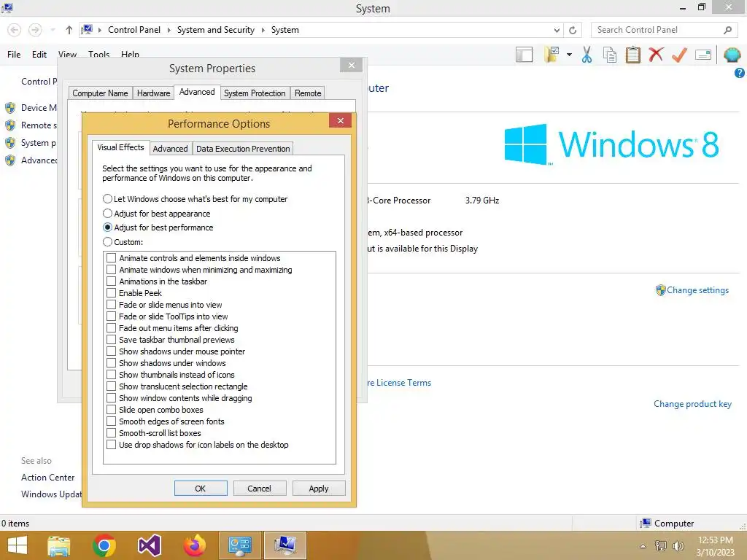
Task: Open the Edit menu
Action: (39, 54)
